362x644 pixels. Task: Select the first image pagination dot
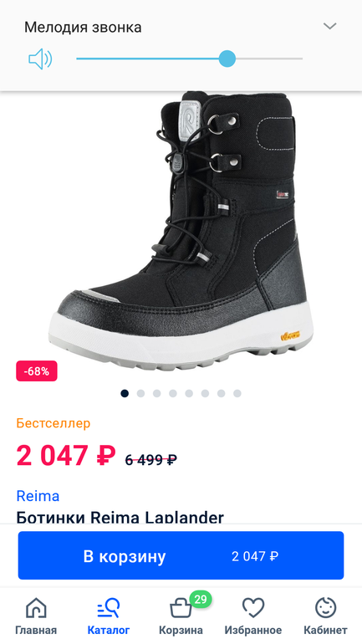(125, 393)
